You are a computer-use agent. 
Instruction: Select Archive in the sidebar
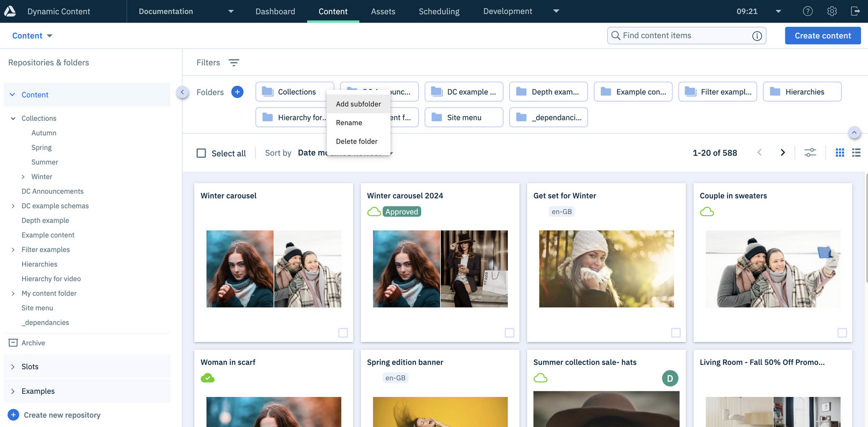coord(33,343)
